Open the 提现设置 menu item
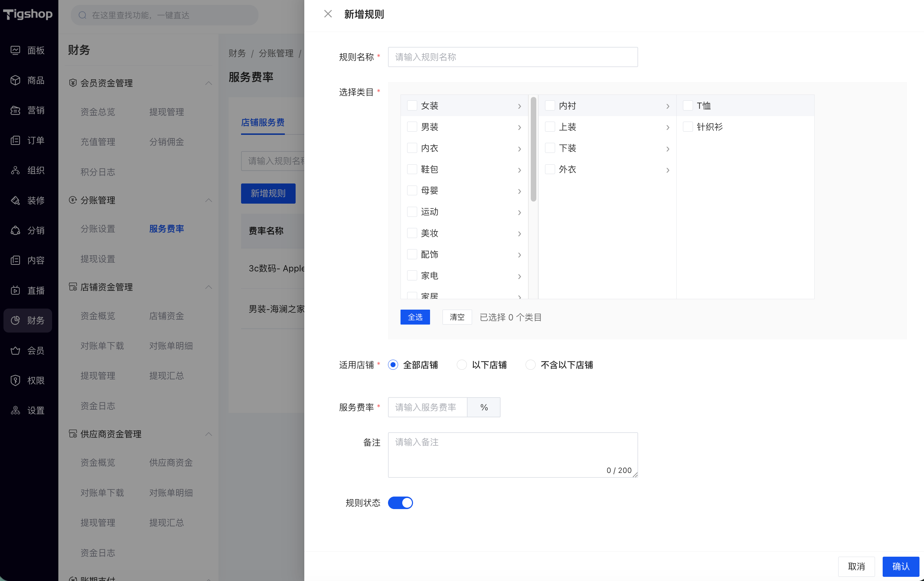924x581 pixels. pyautogui.click(x=98, y=259)
